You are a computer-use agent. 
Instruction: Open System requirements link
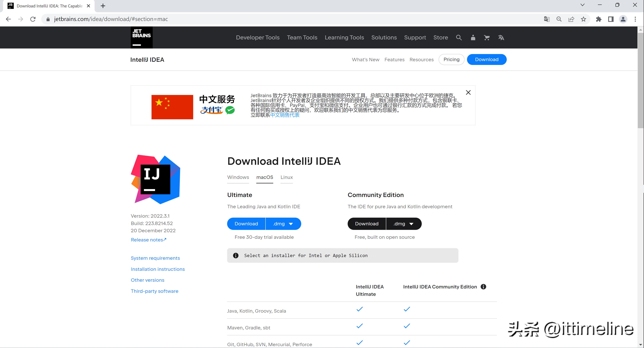coord(155,258)
